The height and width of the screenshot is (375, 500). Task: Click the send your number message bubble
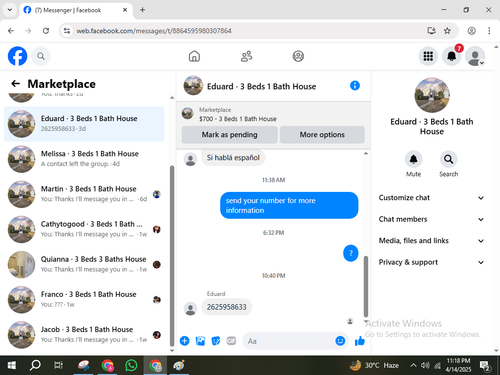tap(289, 205)
